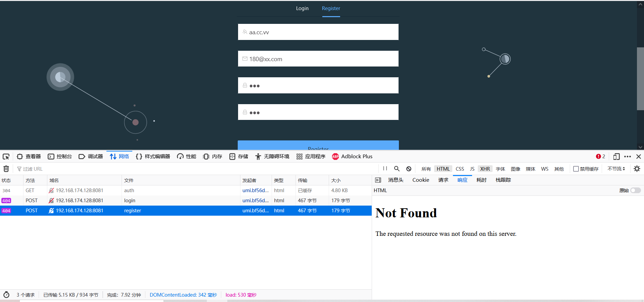644x302 pixels.
Task: Click insecure lock icon in login row
Action: point(51,201)
